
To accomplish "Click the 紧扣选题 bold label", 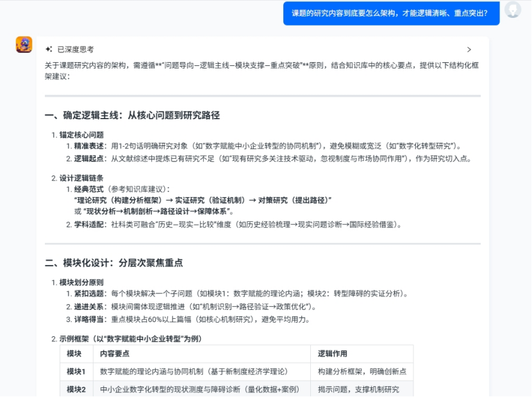I will point(89,294).
